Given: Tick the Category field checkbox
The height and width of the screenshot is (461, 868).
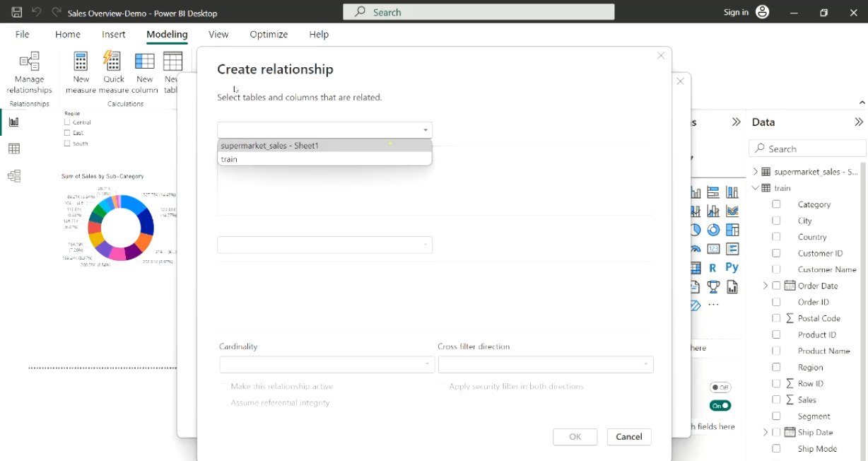Looking at the screenshot, I should (x=776, y=204).
